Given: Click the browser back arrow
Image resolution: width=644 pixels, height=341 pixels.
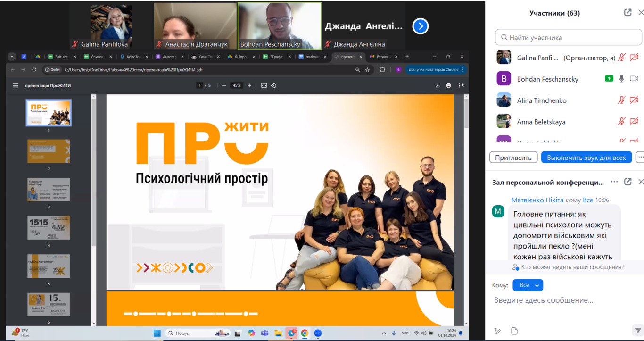Looking at the screenshot, I should (x=13, y=69).
